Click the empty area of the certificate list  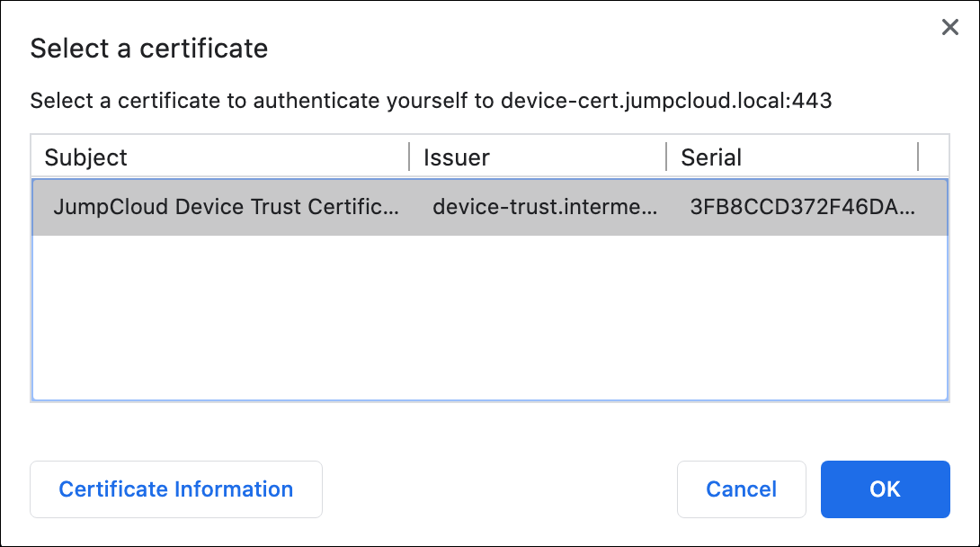pyautogui.click(x=489, y=315)
